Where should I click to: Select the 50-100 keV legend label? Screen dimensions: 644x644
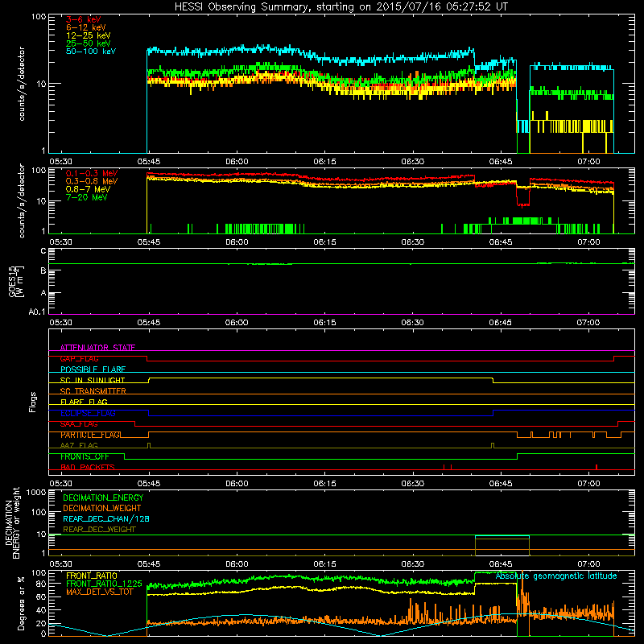(91, 52)
